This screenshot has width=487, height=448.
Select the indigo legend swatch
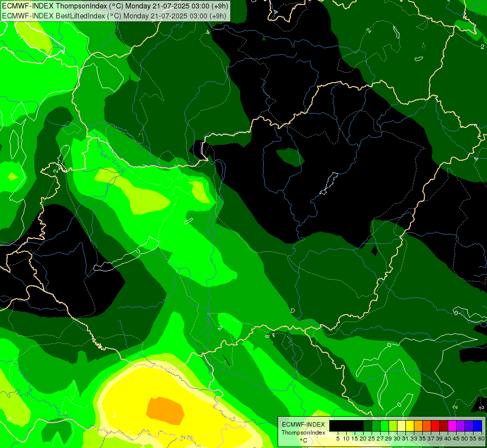click(469, 426)
